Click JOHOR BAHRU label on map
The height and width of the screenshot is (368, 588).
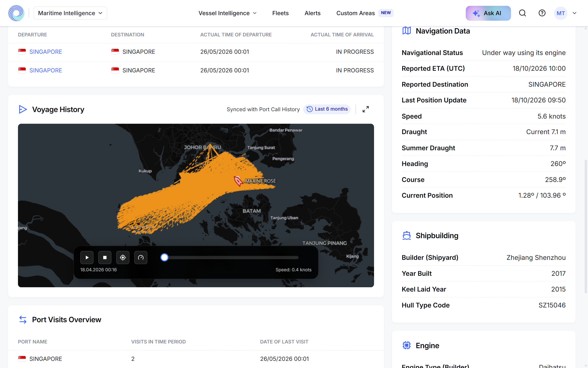202,147
